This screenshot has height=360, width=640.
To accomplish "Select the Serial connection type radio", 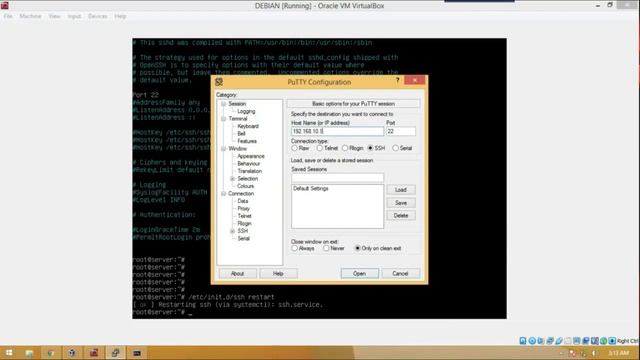I will [395, 148].
